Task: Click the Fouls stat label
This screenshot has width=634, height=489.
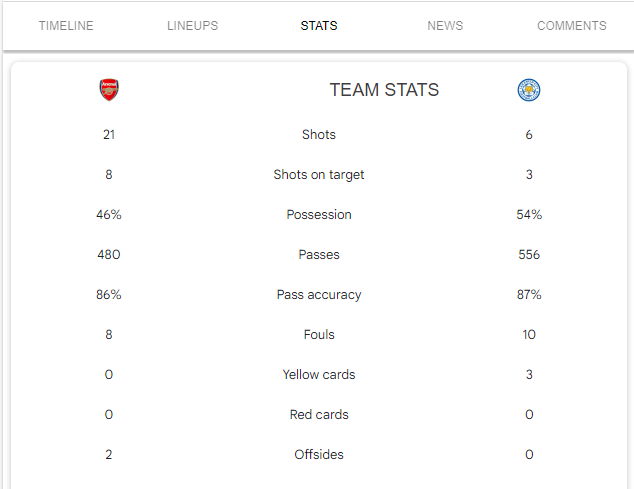Action: pos(319,335)
